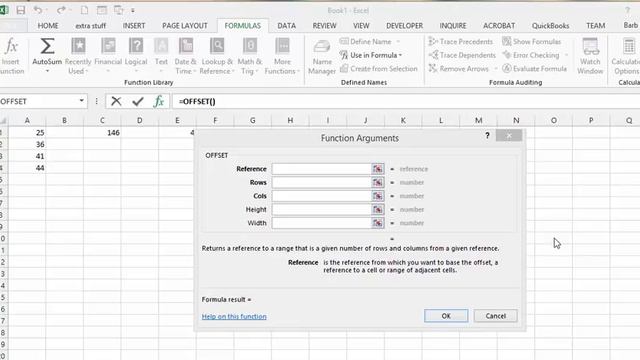
Task: Click the Width range selector icon
Action: click(378, 223)
